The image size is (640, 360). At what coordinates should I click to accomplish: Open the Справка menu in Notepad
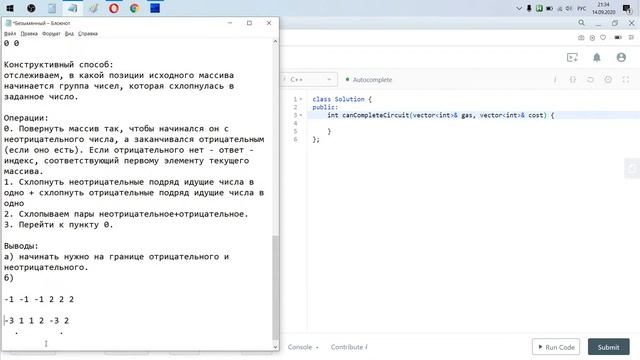88,33
